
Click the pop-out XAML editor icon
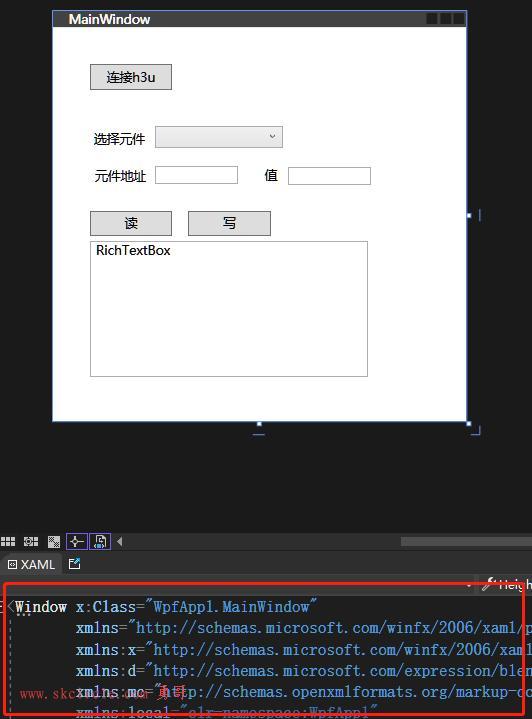pyautogui.click(x=74, y=564)
